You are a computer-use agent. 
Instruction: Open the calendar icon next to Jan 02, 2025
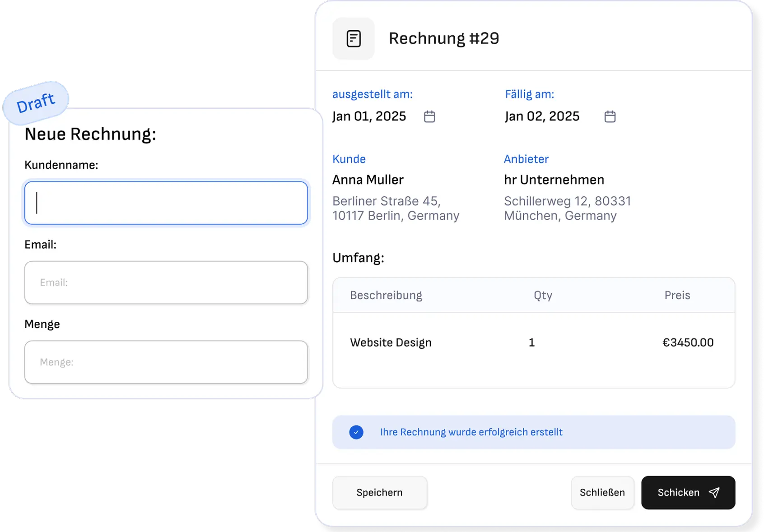tap(610, 116)
